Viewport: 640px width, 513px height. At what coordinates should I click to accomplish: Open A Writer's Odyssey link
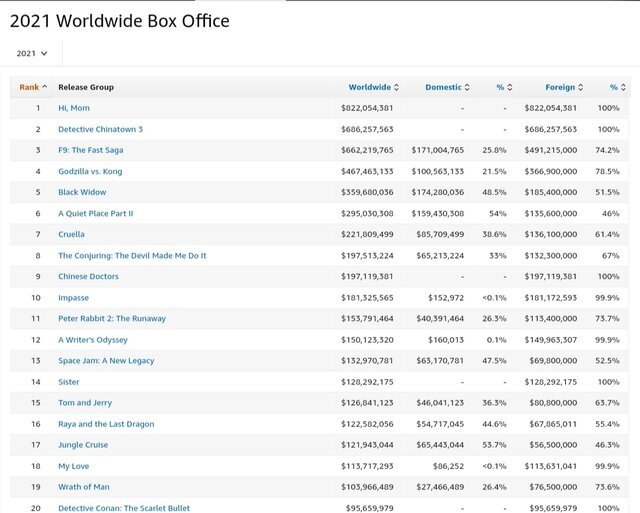pos(93,340)
